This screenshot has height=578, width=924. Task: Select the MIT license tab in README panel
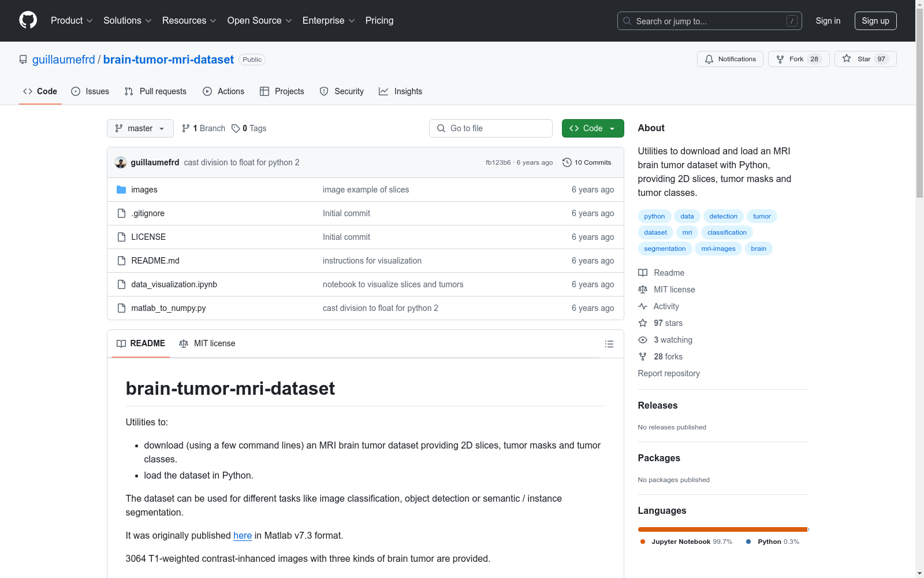(207, 343)
